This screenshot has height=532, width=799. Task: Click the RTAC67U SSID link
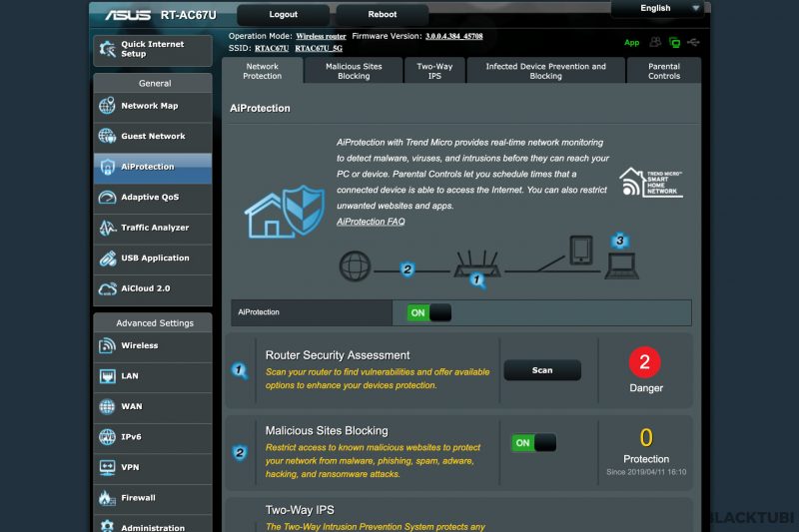click(x=272, y=48)
